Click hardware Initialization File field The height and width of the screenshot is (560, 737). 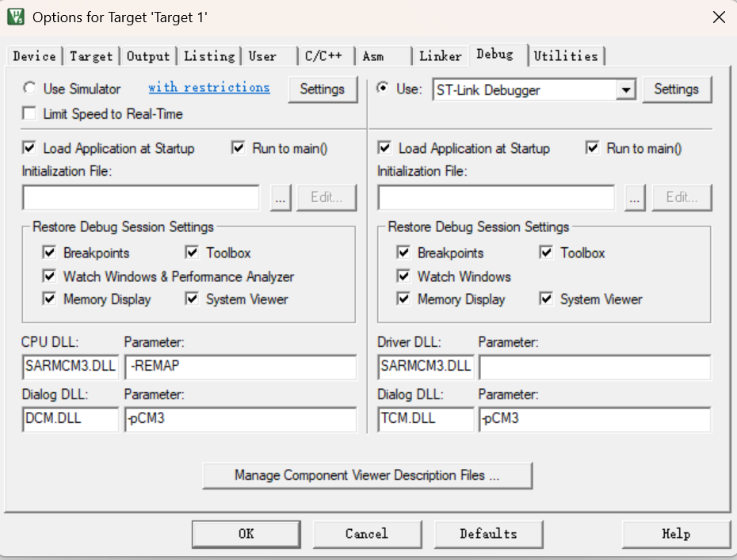point(496,197)
